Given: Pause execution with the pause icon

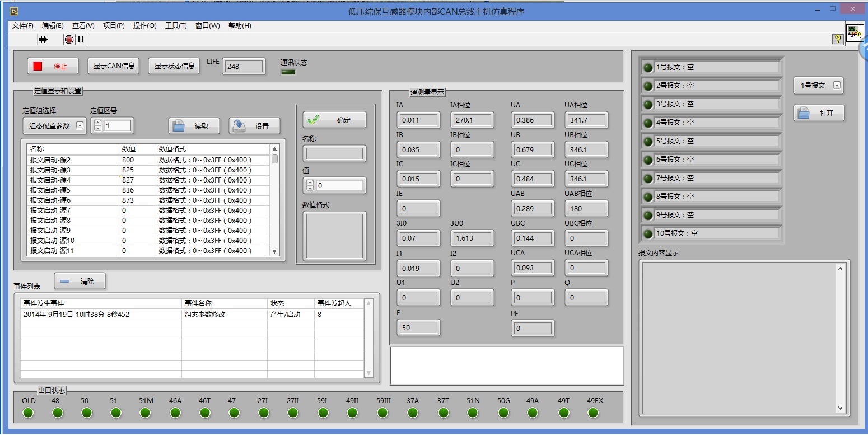Looking at the screenshot, I should point(81,39).
